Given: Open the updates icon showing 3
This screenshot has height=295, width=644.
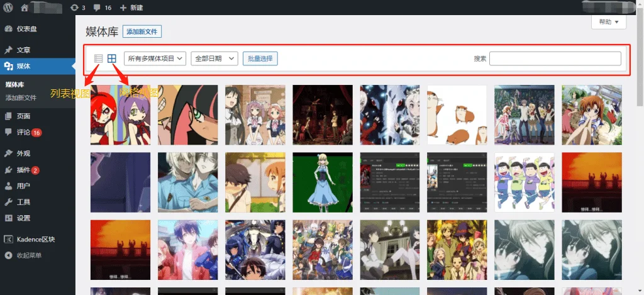Looking at the screenshot, I should pyautogui.click(x=74, y=8).
